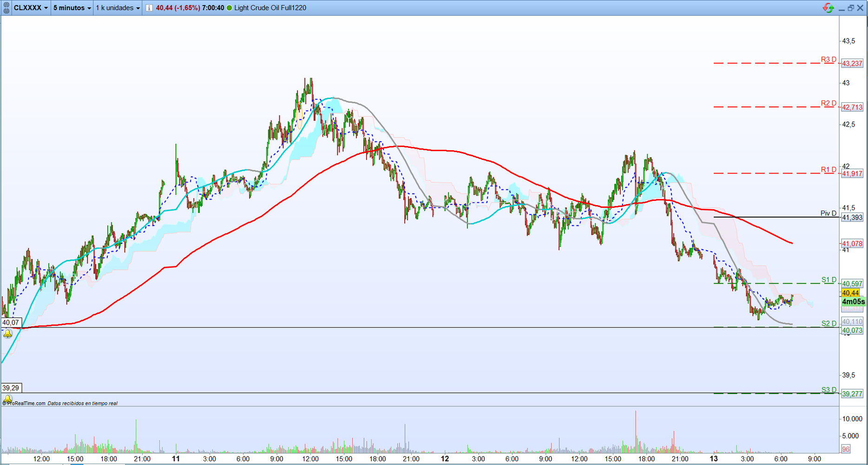Click the 39,277 price tag
This screenshot has width=868, height=465.
(x=852, y=394)
